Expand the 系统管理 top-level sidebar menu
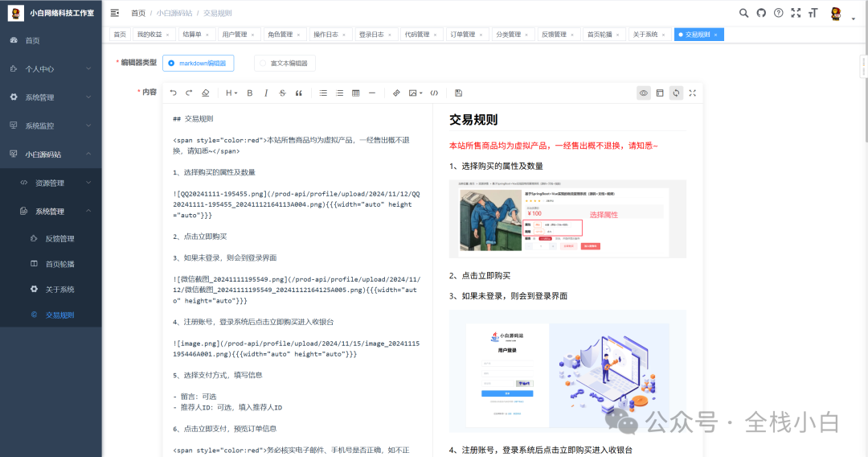868x457 pixels. (51, 97)
